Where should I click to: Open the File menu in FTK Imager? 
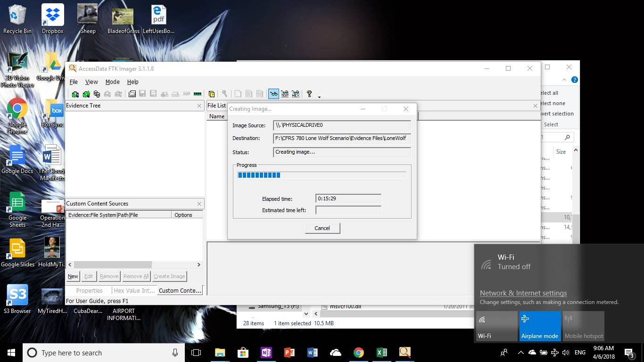tap(74, 82)
